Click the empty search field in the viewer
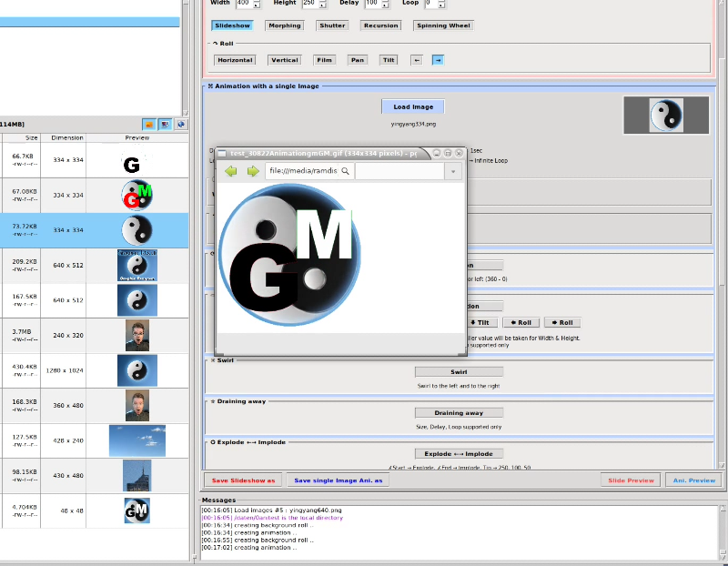Viewport: 728px width, 566px height. (x=399, y=171)
